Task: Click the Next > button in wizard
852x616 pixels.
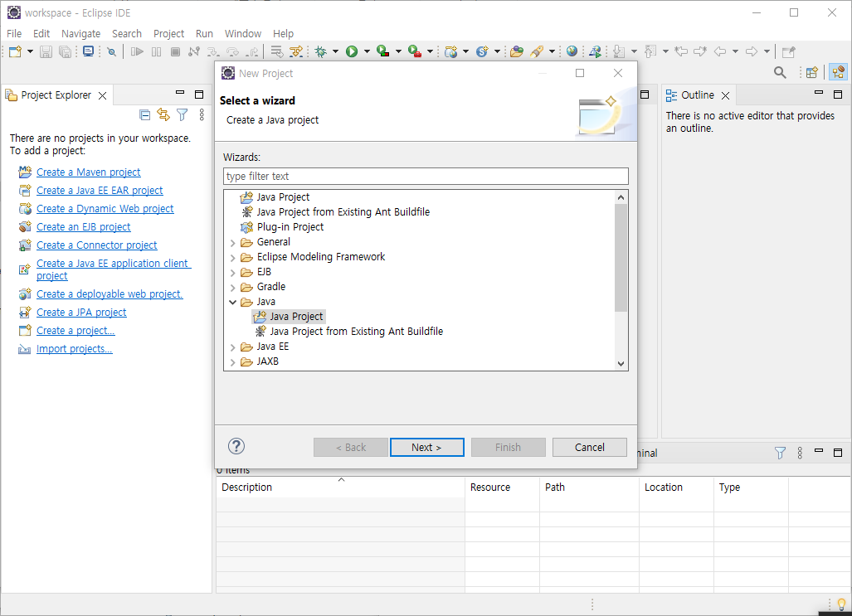Action: click(x=427, y=448)
